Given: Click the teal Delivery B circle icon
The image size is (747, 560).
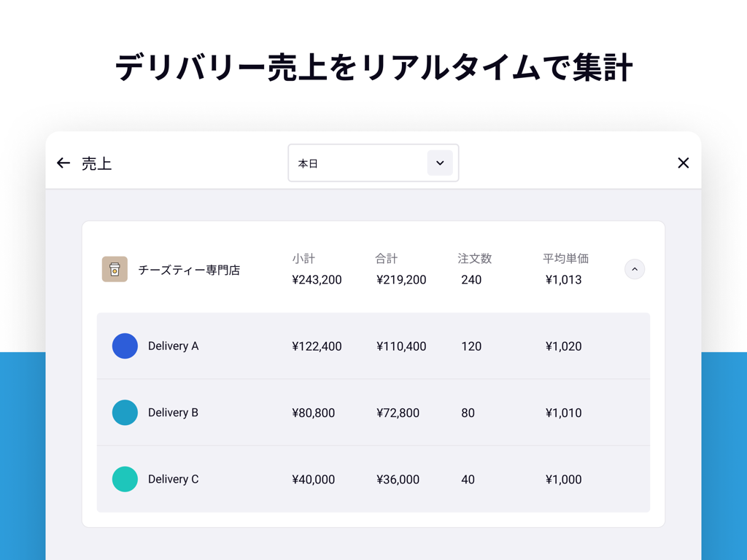Looking at the screenshot, I should point(125,412).
